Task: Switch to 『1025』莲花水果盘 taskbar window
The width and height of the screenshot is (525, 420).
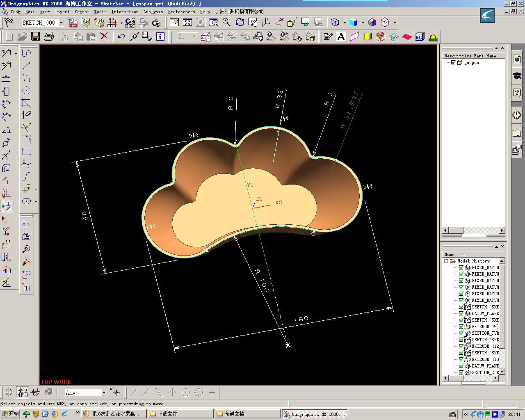Action: point(114,414)
